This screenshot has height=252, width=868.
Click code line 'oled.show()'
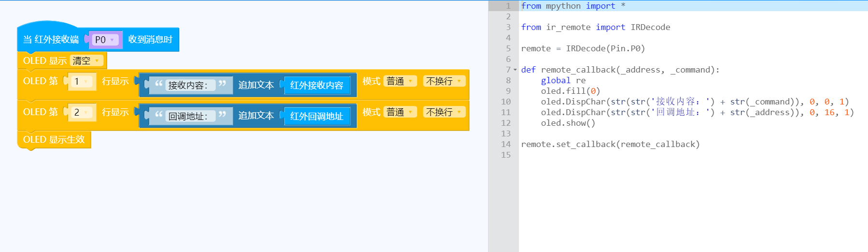(x=568, y=123)
